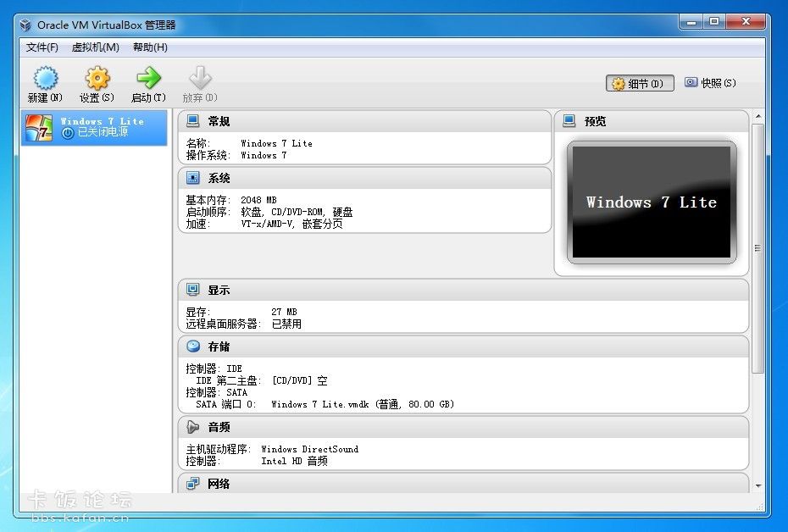Viewport: 788px width, 532px height.
Task: Click the New (新建) virtual machine icon
Action: 45,80
